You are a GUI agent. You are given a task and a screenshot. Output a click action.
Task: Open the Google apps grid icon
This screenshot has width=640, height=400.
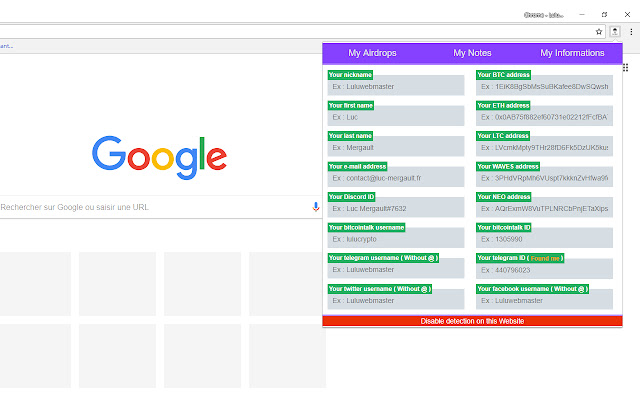pos(625,68)
